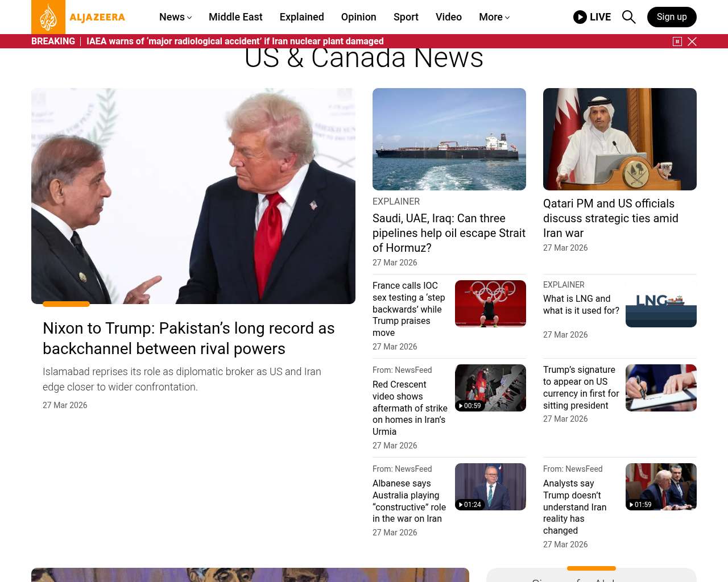Open the search magnifier icon

[x=628, y=17]
